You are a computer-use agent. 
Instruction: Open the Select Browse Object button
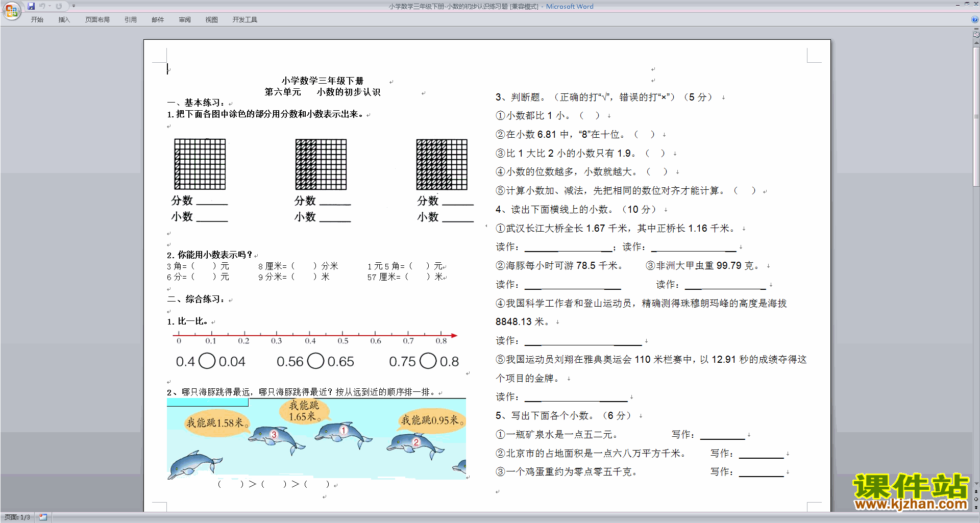976,500
